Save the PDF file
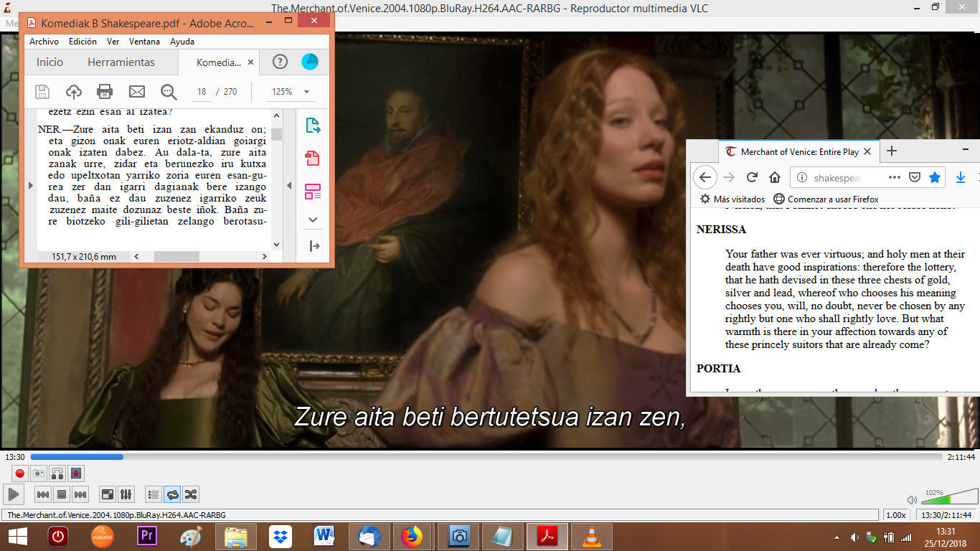This screenshot has height=551, width=980. [42, 91]
